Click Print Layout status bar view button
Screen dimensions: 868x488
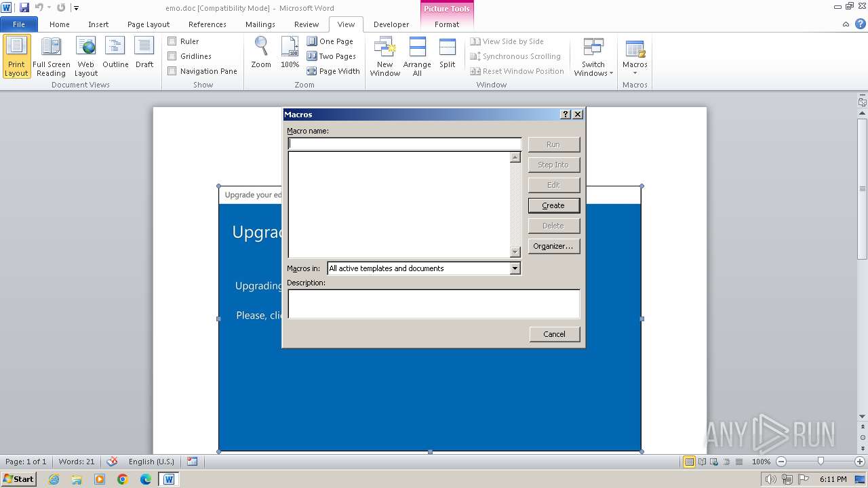tap(689, 462)
